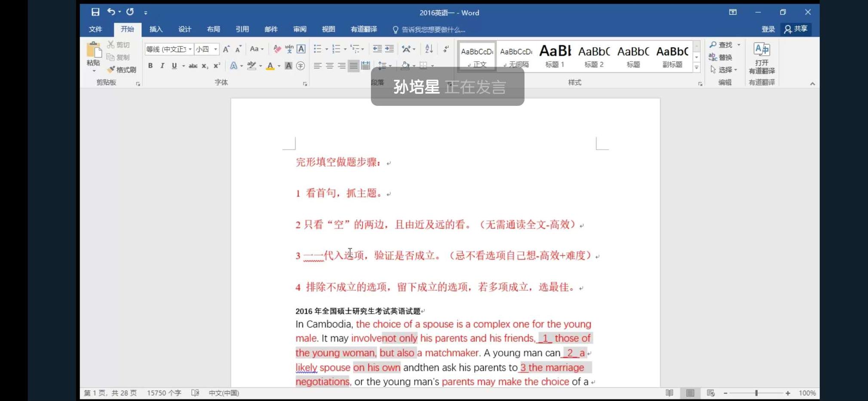Click the Sort A-Z icon

click(x=429, y=49)
